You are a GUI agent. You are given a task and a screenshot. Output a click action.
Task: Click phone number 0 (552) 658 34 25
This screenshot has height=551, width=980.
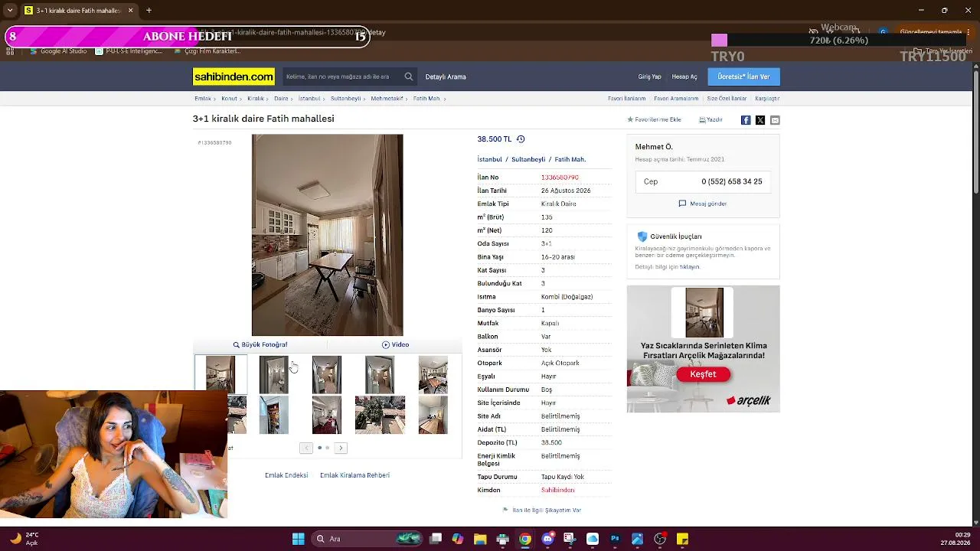pos(732,181)
